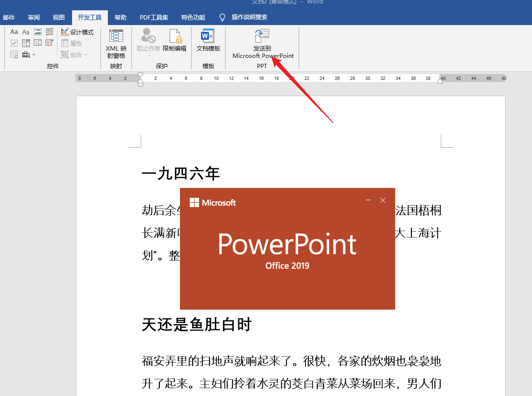The image size is (532, 396).
Task: Click the 阻止作者 block authors button
Action: pos(148,40)
